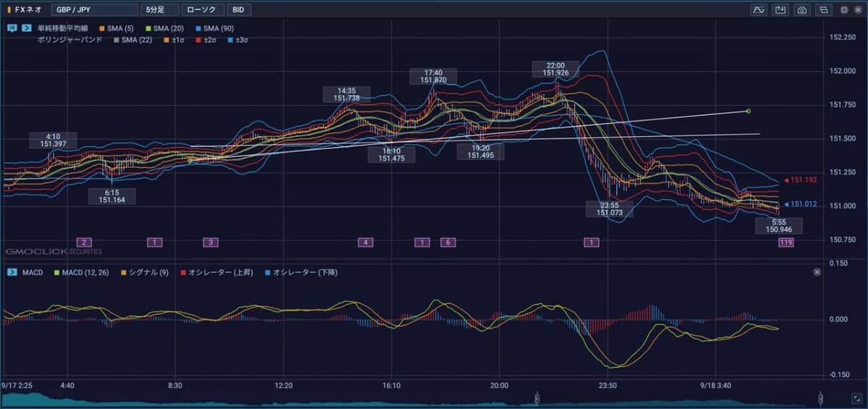Click the chart import/export icon in toolbar
This screenshot has height=409, width=868.
point(780,10)
